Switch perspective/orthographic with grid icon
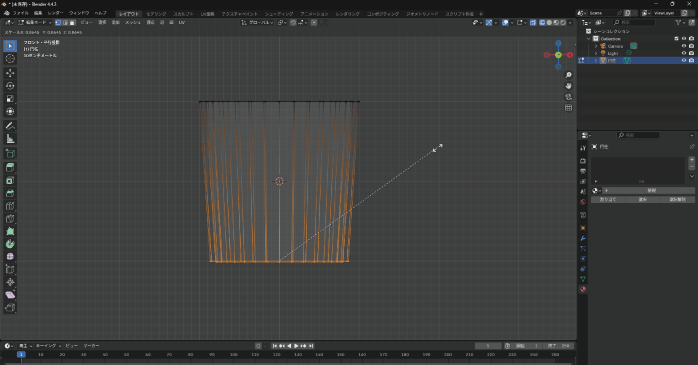The height and width of the screenshot is (365, 698). (568, 108)
